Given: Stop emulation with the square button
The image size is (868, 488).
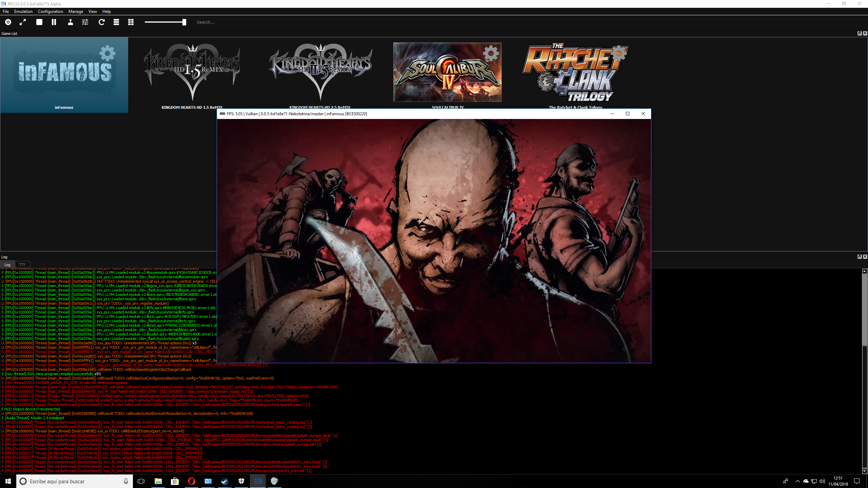Looking at the screenshot, I should click(39, 22).
